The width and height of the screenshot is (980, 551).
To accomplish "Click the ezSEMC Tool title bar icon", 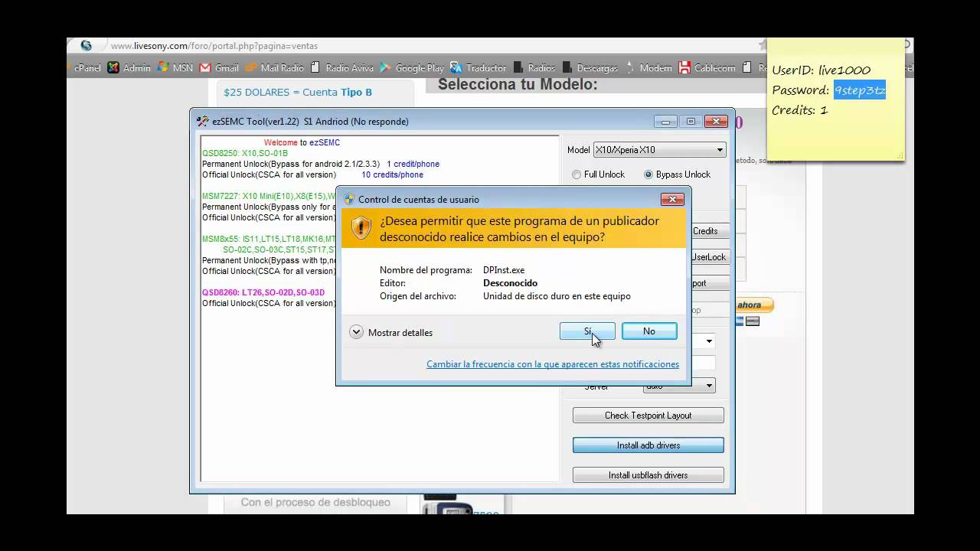I will pos(203,121).
